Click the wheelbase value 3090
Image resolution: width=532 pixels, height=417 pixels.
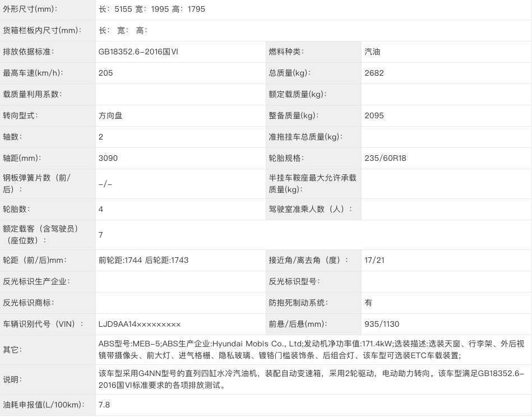click(x=108, y=159)
